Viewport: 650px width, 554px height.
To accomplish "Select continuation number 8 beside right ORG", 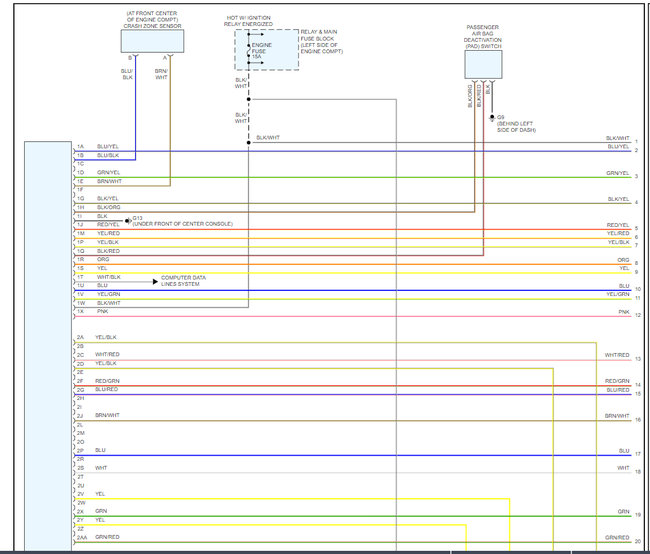I will (x=636, y=263).
